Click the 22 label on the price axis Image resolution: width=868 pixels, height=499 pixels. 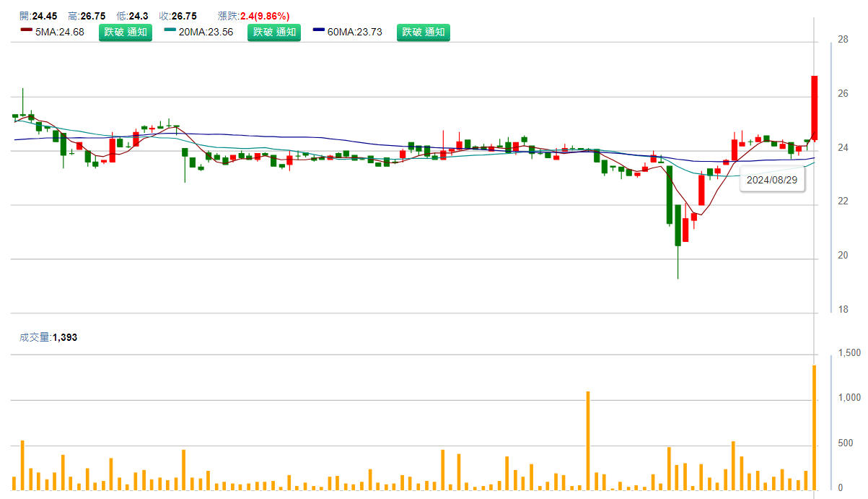tap(842, 201)
